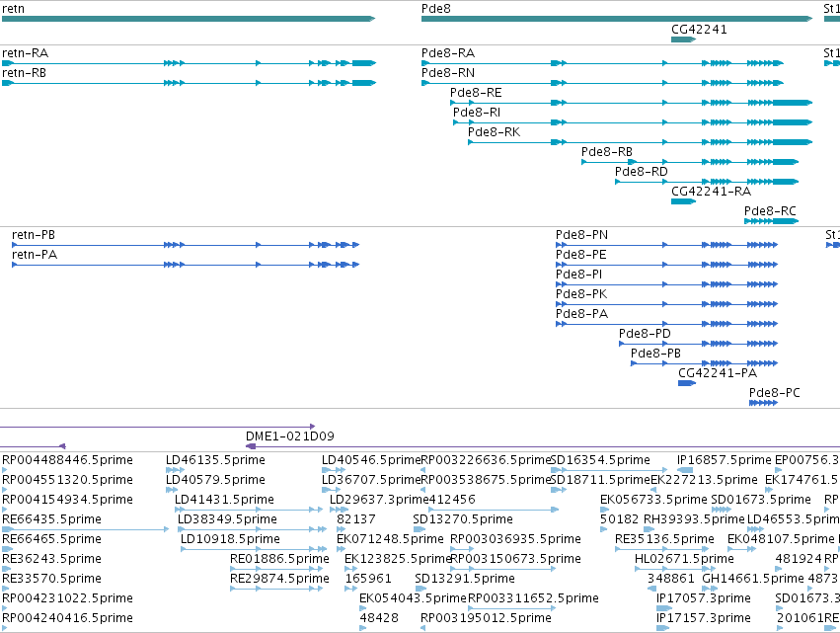Select the Pde8-PI protein label
This screenshot has width=840, height=633.
(x=579, y=275)
